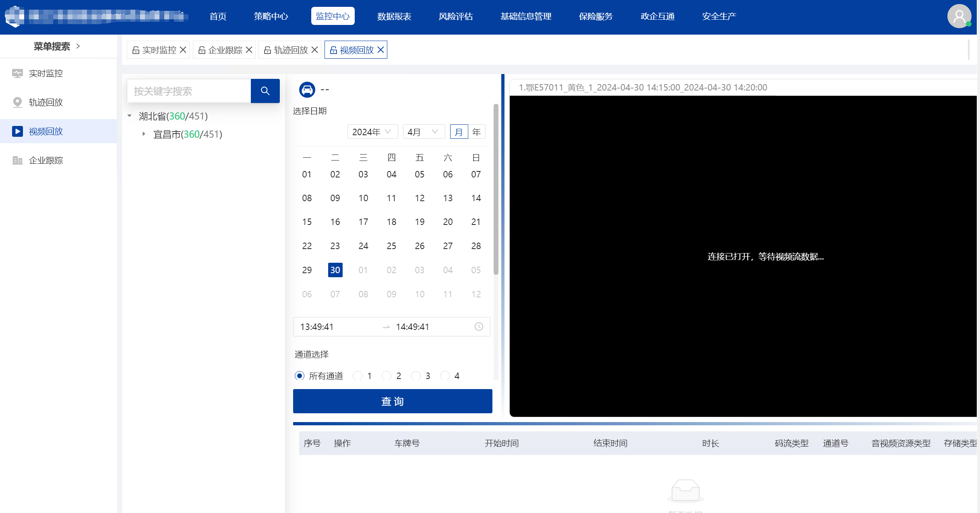Select date 29 in calendar

(307, 270)
